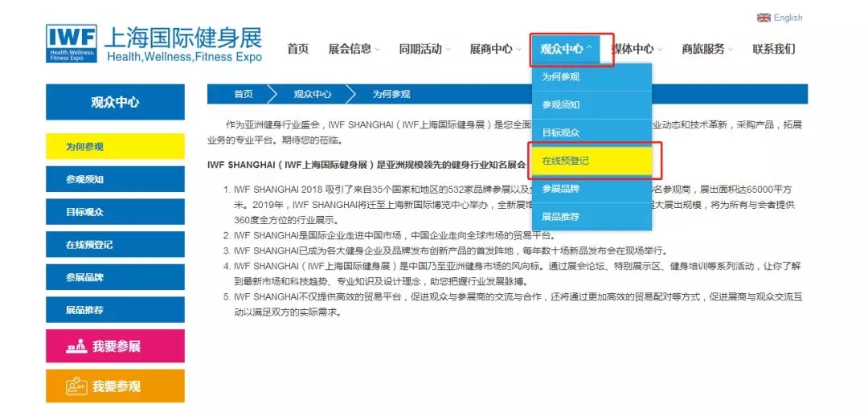Open 在线预登记 in left sidebar

[x=115, y=244]
